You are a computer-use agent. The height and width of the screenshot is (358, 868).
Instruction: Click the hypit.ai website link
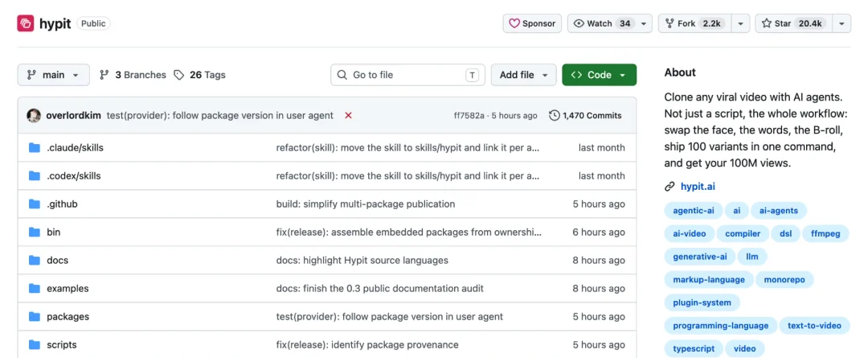pos(698,186)
